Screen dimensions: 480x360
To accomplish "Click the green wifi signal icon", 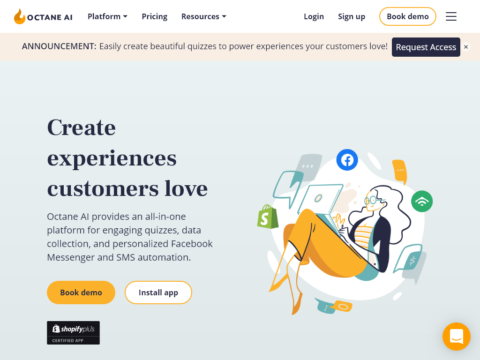I will [x=422, y=201].
